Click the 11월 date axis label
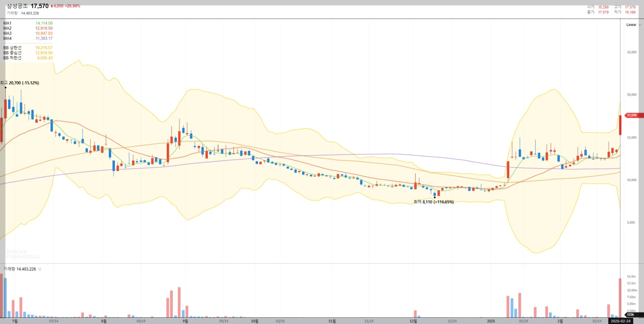644x324 pixels. coord(332,321)
